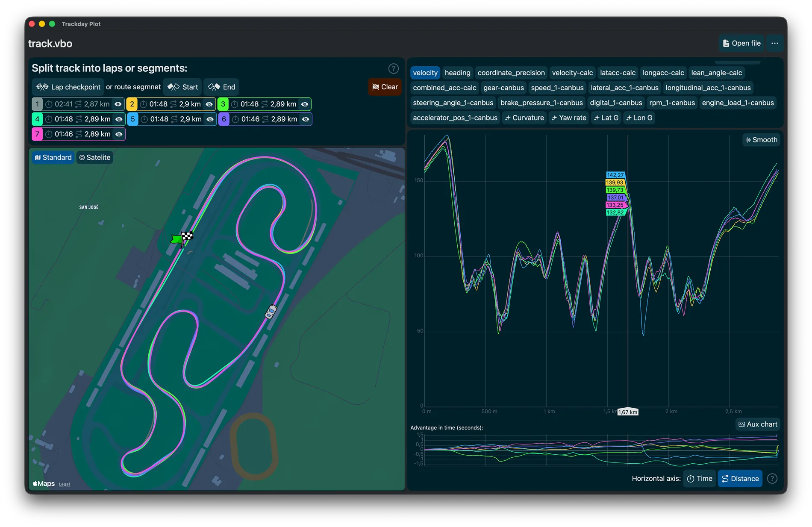Set route segment End flag

pyautogui.click(x=221, y=87)
